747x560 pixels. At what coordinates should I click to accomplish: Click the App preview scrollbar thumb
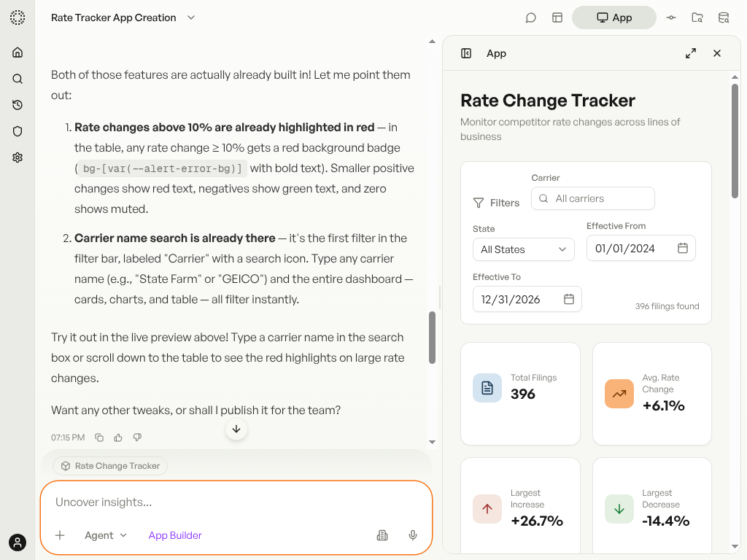pyautogui.click(x=735, y=141)
